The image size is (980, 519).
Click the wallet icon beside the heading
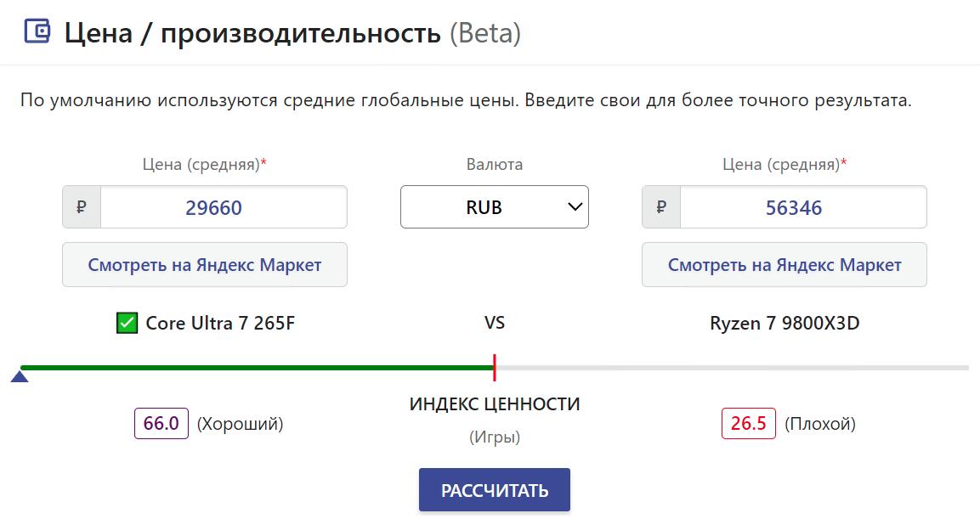37,32
